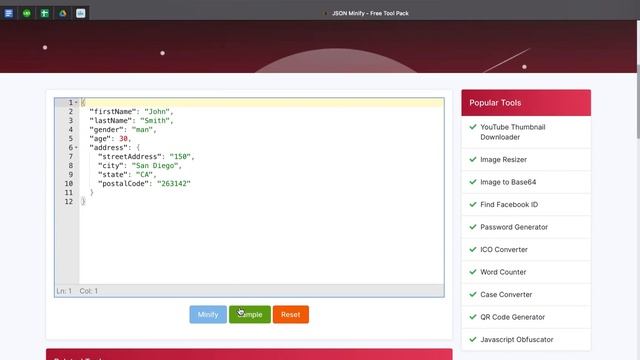Click checkmark icon beside Case Converter
The height and width of the screenshot is (360, 640).
coord(473,294)
